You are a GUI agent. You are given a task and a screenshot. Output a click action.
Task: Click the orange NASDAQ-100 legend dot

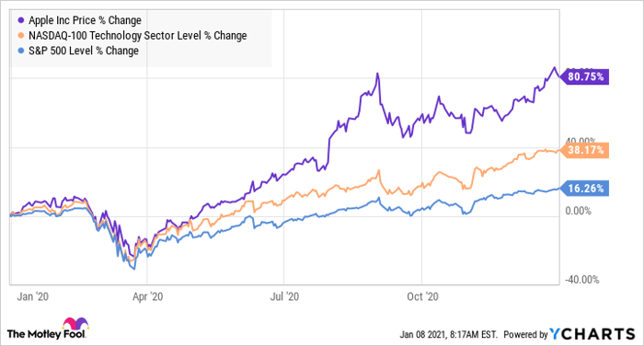click(21, 36)
